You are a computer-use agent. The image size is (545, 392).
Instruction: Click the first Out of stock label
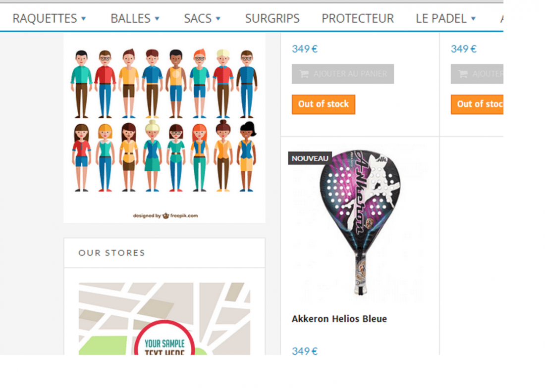pyautogui.click(x=323, y=104)
